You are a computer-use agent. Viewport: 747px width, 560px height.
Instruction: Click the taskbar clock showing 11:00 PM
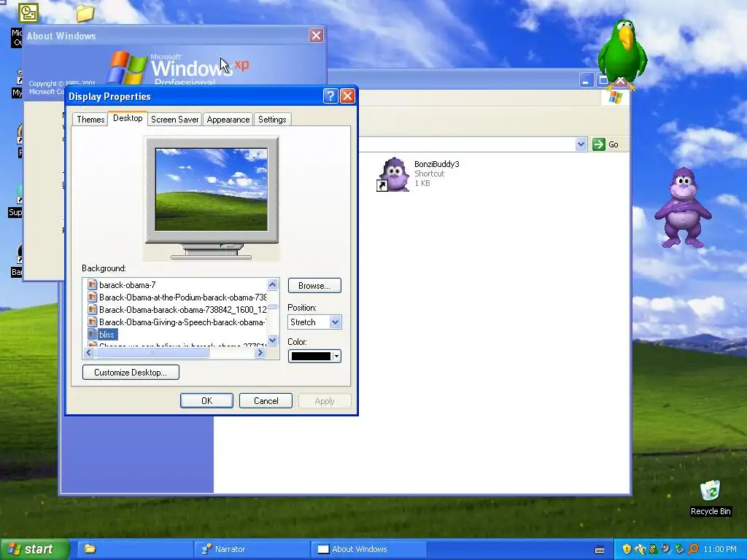tap(720, 549)
